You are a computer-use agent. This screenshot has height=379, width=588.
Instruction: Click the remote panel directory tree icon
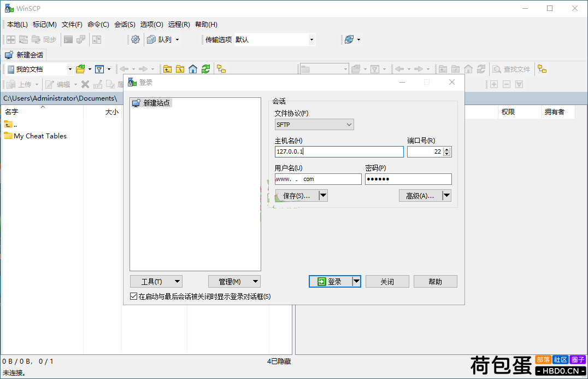(542, 69)
